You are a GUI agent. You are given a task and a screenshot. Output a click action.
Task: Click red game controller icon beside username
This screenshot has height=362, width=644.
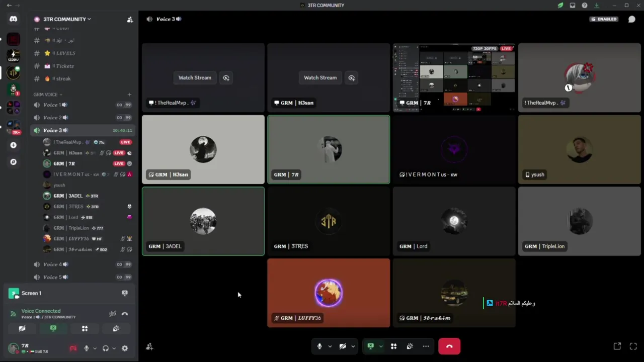click(73, 348)
